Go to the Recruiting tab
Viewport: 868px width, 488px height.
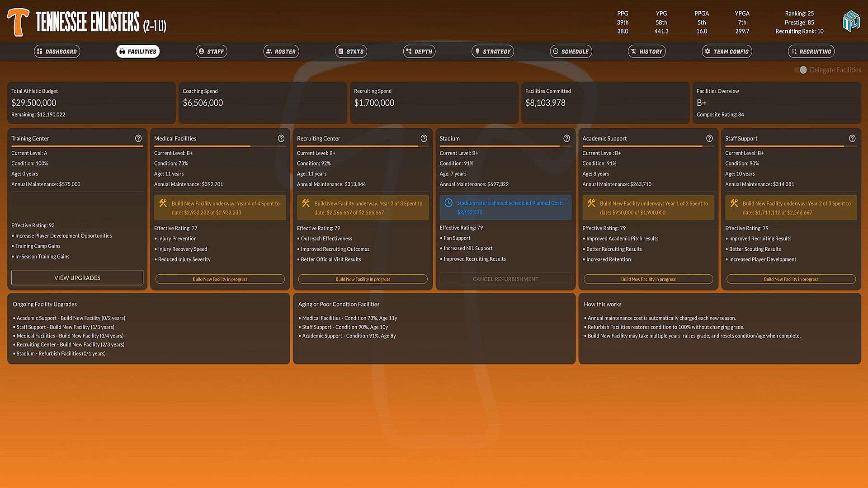coord(811,52)
